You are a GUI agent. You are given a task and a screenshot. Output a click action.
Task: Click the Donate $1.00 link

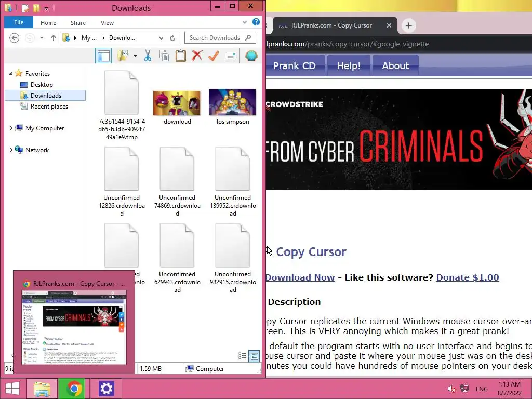tap(468, 277)
